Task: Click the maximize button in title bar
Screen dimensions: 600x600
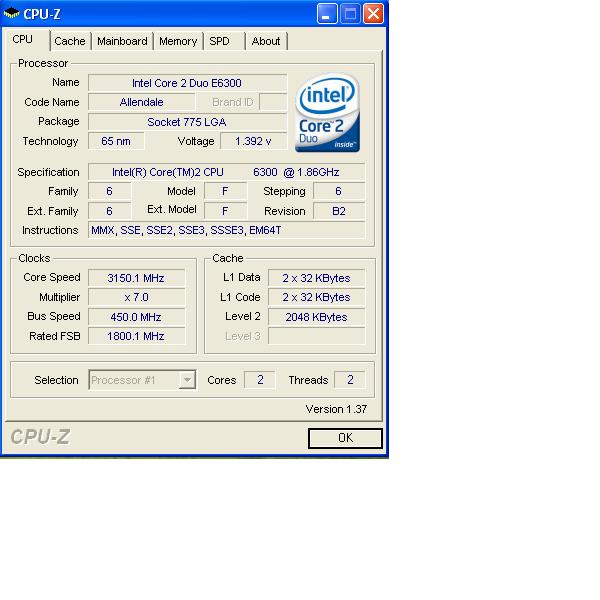Action: (350, 14)
